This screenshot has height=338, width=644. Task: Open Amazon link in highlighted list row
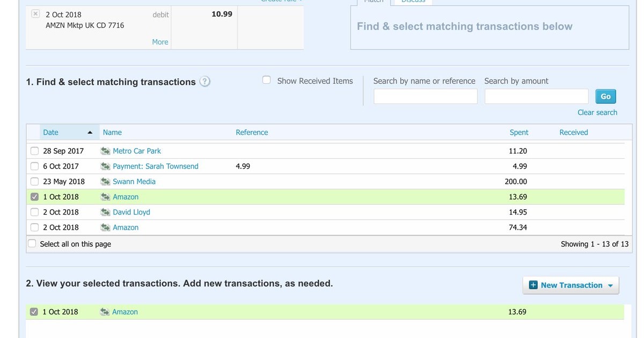coord(126,197)
